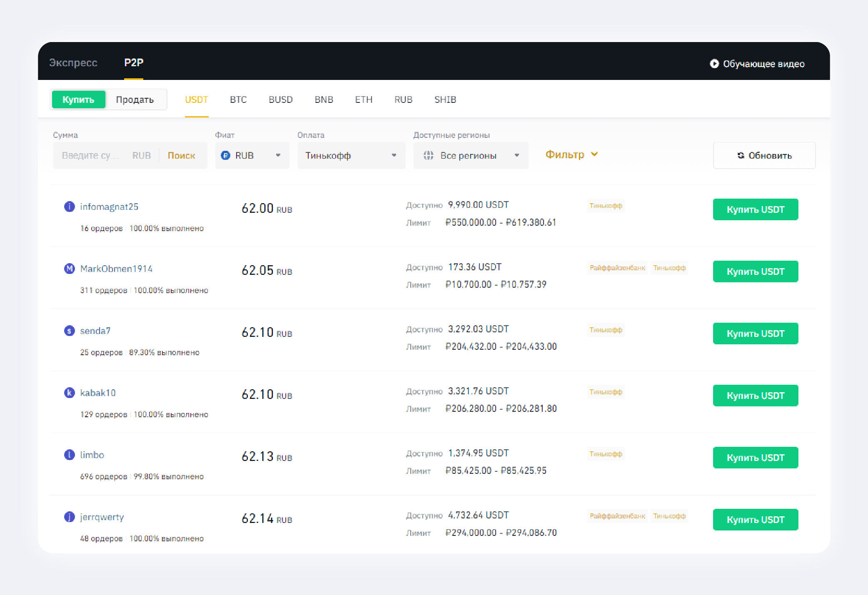Click Купить USDT for infomagnat25 offer
The image size is (868, 595).
(x=755, y=209)
